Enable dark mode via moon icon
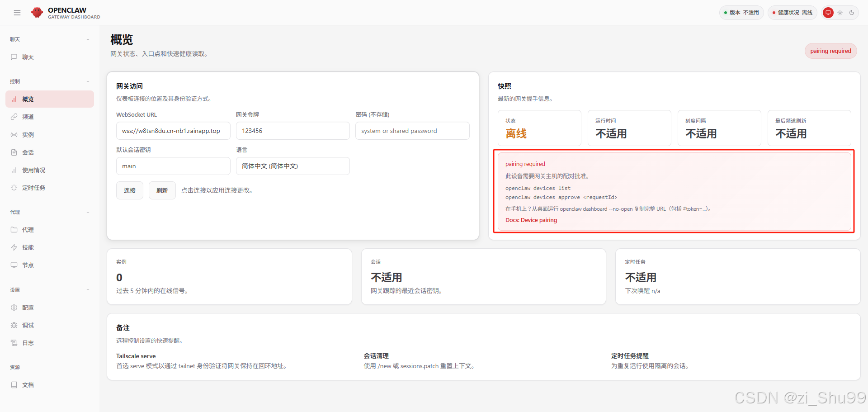Image resolution: width=868 pixels, height=412 pixels. coord(852,13)
